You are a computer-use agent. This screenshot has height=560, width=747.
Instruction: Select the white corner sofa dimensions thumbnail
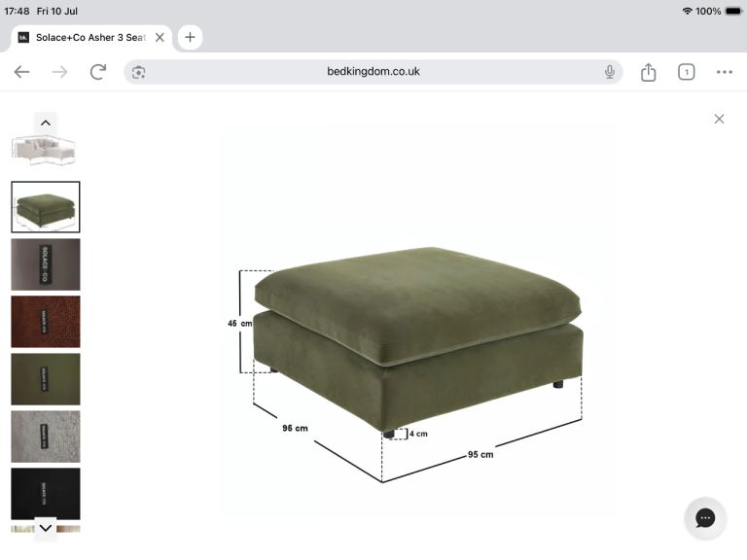(44, 151)
